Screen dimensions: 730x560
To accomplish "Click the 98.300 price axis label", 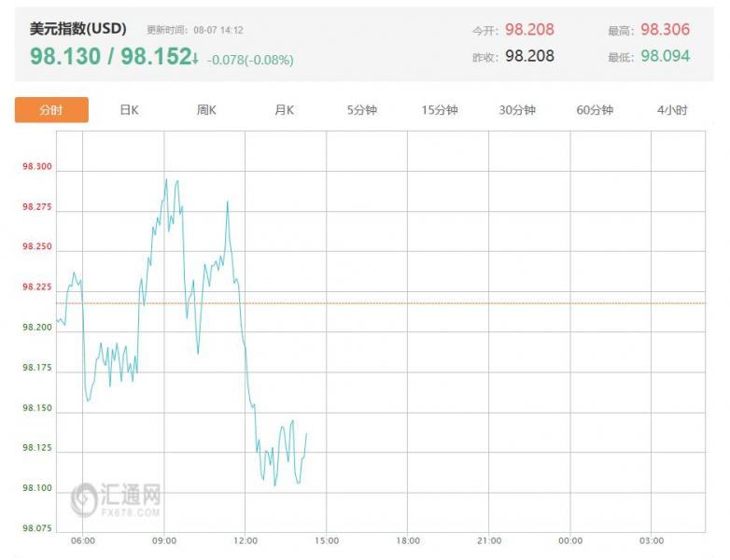I will (x=37, y=168).
